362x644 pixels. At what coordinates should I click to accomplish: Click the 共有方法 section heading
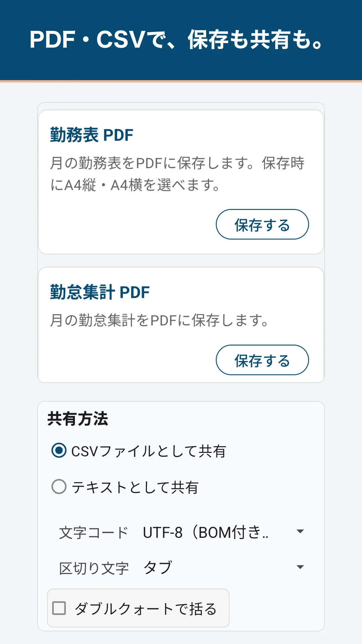click(x=77, y=419)
